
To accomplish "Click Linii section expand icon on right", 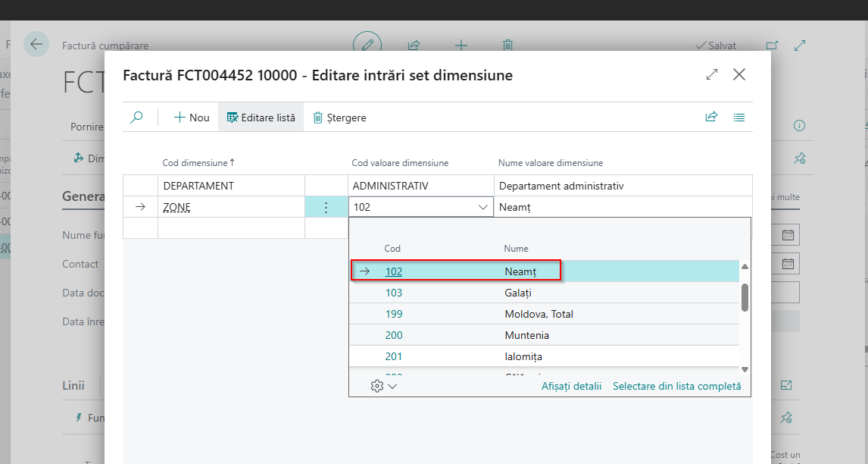I will click(x=786, y=385).
